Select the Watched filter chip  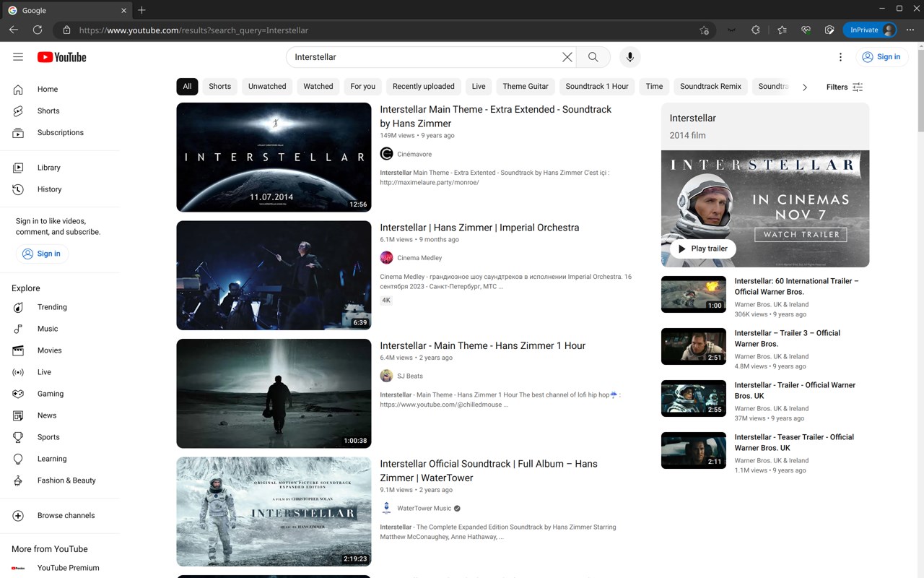click(x=318, y=87)
